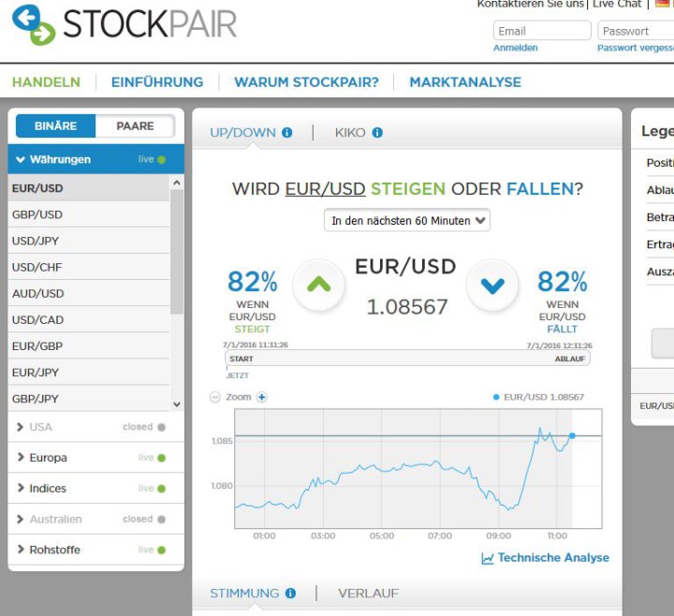Open info icon next to UP/DOWN
Image resolution: width=674 pixels, height=616 pixels.
point(286,133)
